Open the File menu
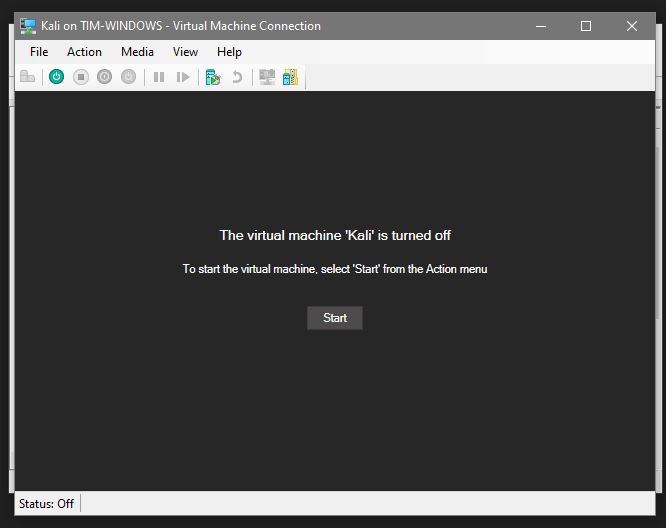Viewport: 666px width, 528px height. coord(39,52)
